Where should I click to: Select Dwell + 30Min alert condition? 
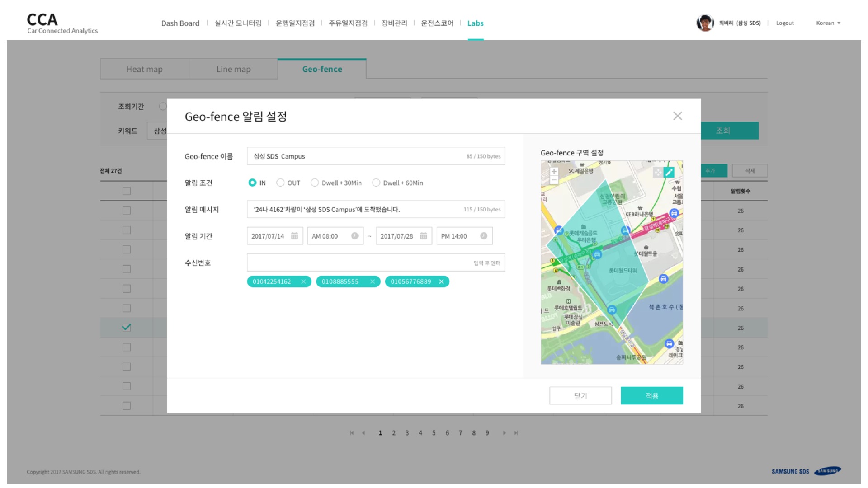[315, 183]
